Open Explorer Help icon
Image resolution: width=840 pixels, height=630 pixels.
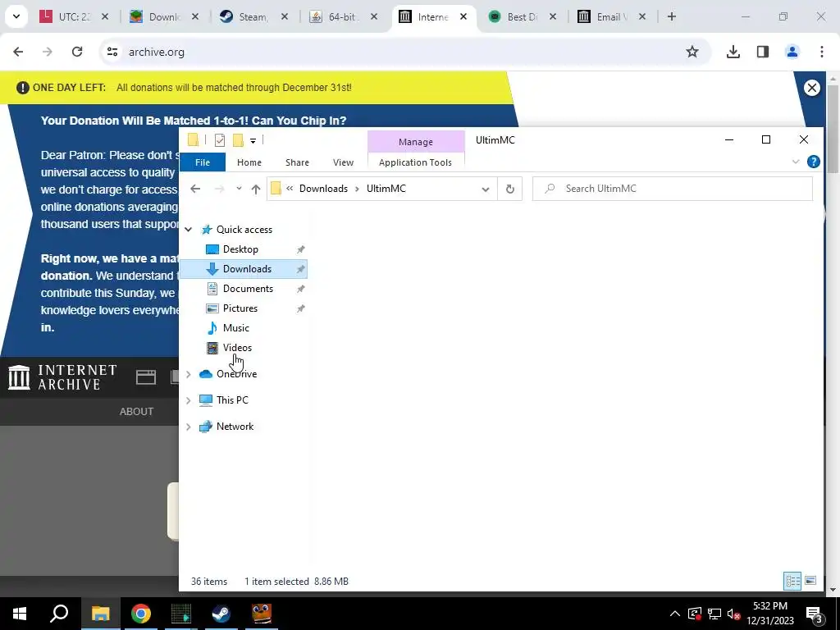click(x=813, y=162)
